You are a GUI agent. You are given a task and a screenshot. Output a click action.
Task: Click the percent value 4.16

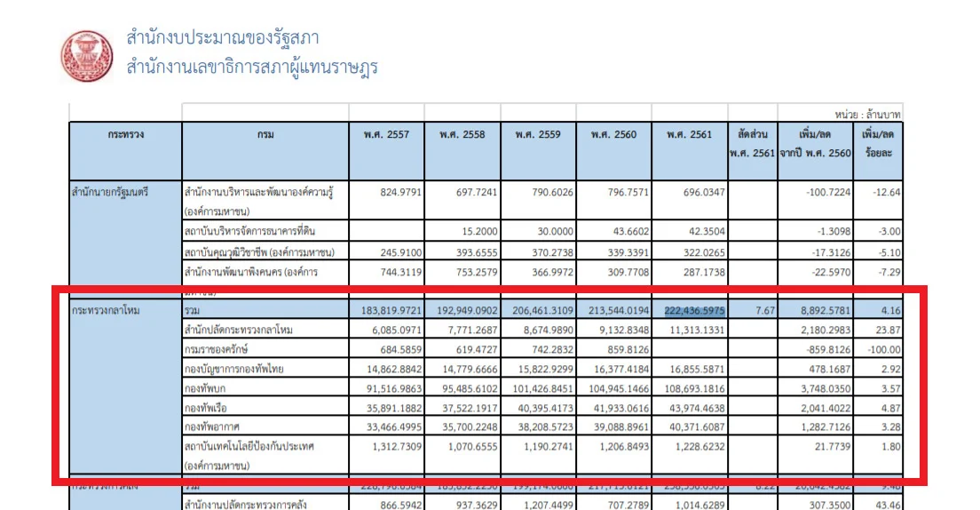[x=890, y=310]
